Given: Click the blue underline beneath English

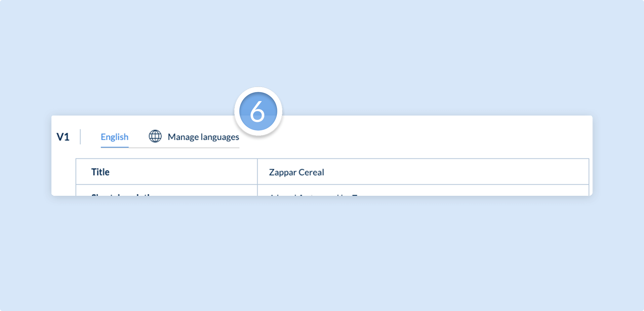Looking at the screenshot, I should pos(115,147).
